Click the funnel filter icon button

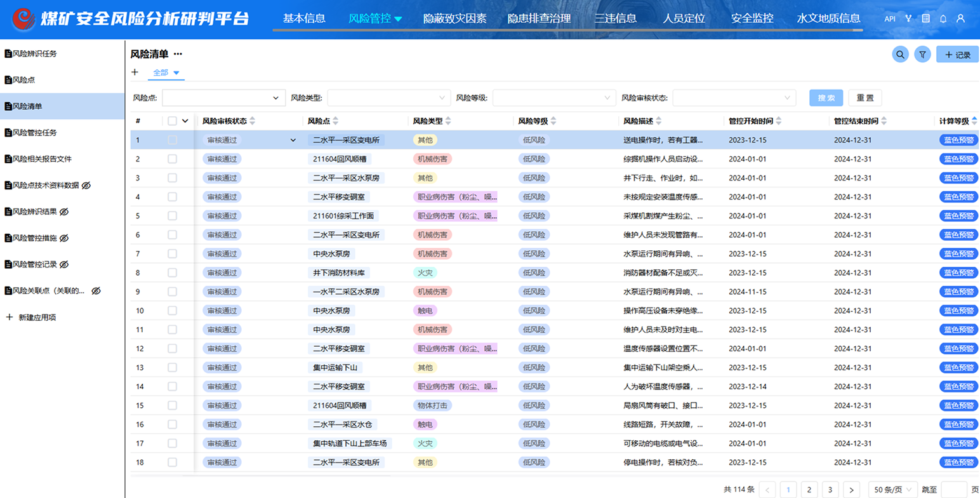click(x=922, y=55)
